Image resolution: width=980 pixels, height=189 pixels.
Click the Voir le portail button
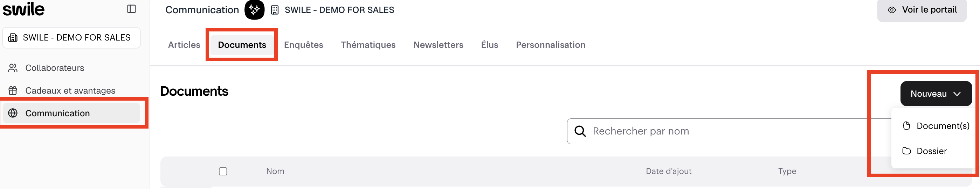(x=922, y=10)
